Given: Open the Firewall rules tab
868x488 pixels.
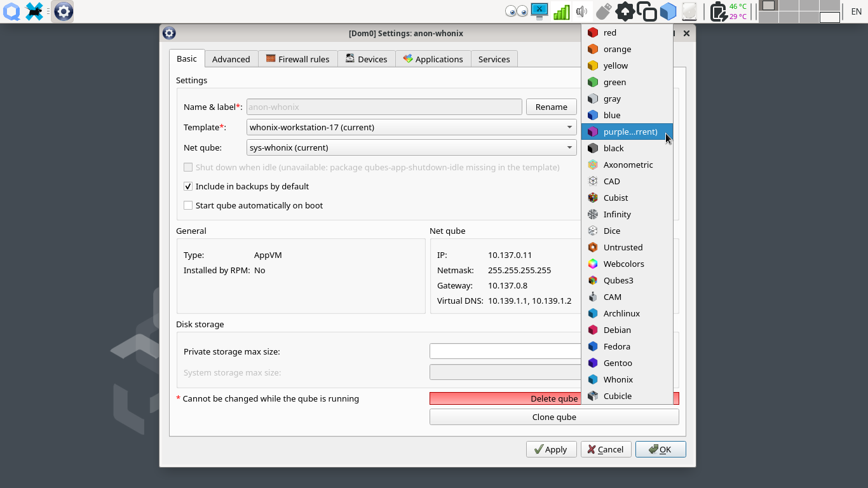Looking at the screenshot, I should tap(298, 59).
